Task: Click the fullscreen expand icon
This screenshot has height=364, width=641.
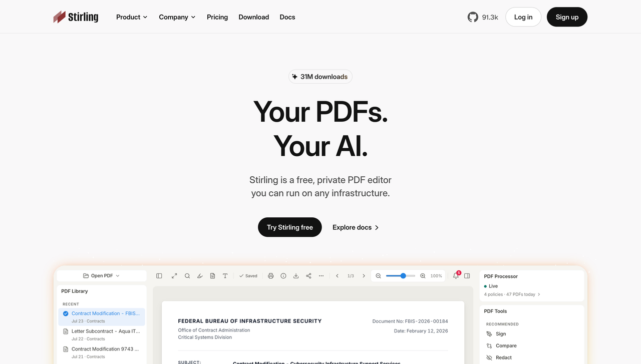Action: coord(174,276)
